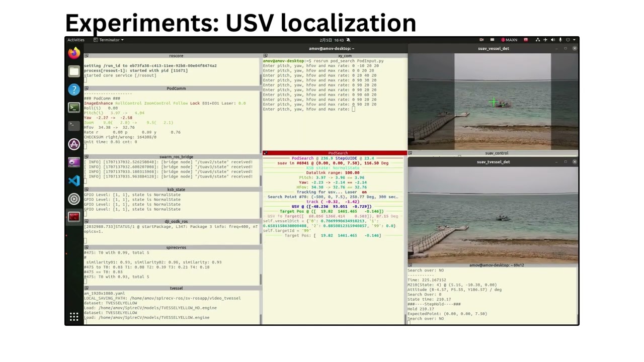Click the MAXN power mode indicator
The image size is (644, 362).
[509, 40]
